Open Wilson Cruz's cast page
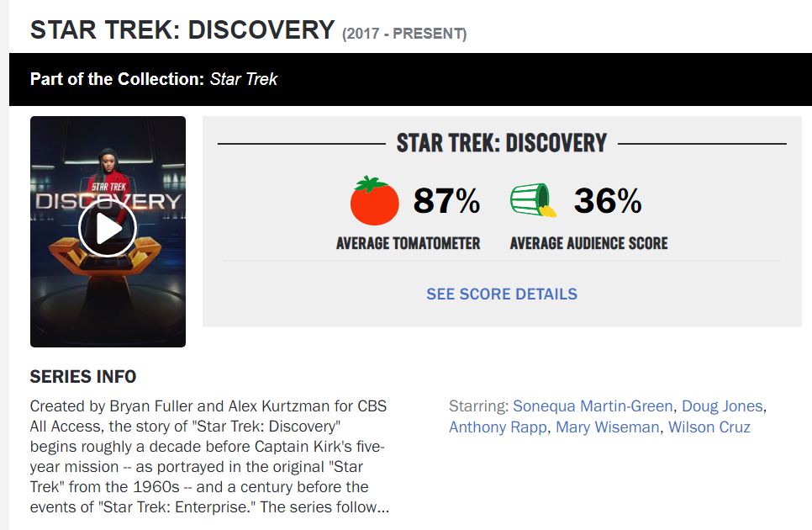The image size is (812, 530). pyautogui.click(x=709, y=427)
